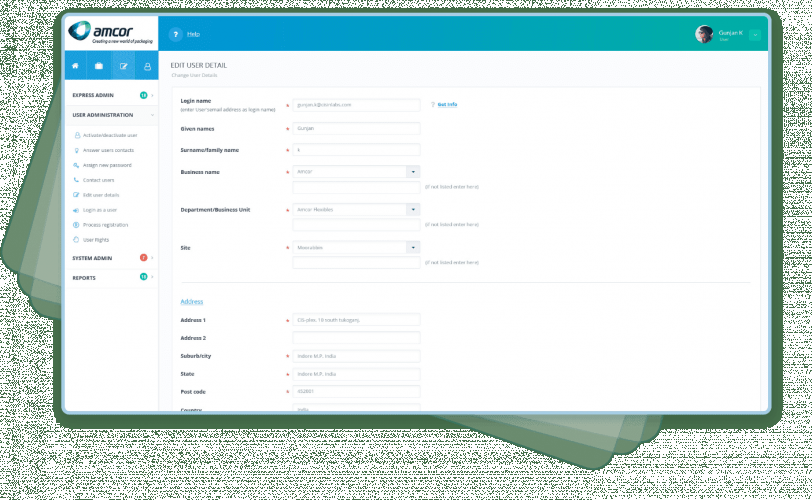Click the Department/Business Unit dropdown arrow
Viewport: 812px width, 500px height.
[413, 210]
